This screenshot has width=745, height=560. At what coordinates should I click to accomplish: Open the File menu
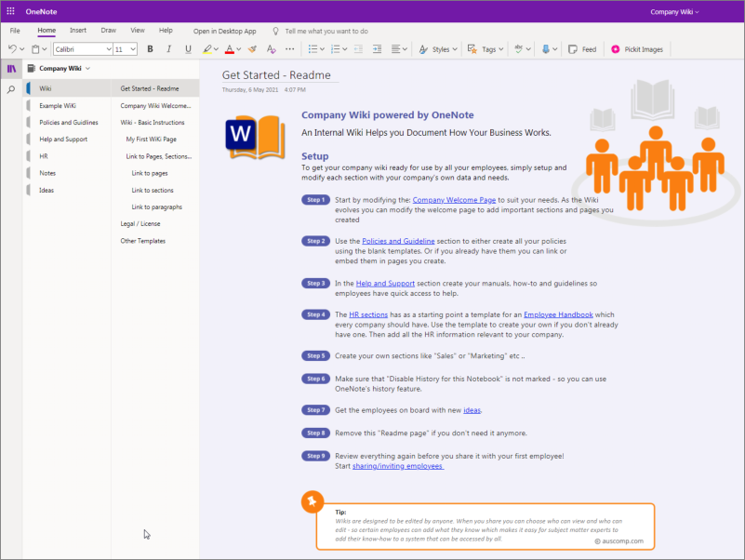(15, 31)
